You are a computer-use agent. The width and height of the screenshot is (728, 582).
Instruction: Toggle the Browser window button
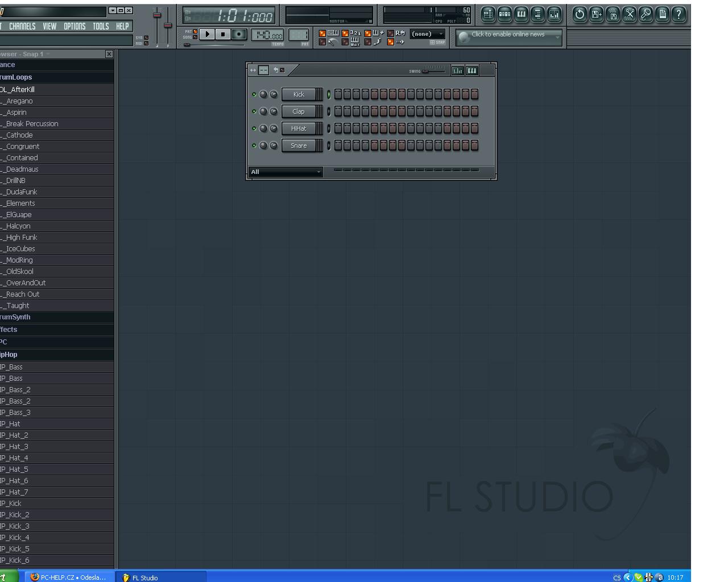tap(537, 15)
